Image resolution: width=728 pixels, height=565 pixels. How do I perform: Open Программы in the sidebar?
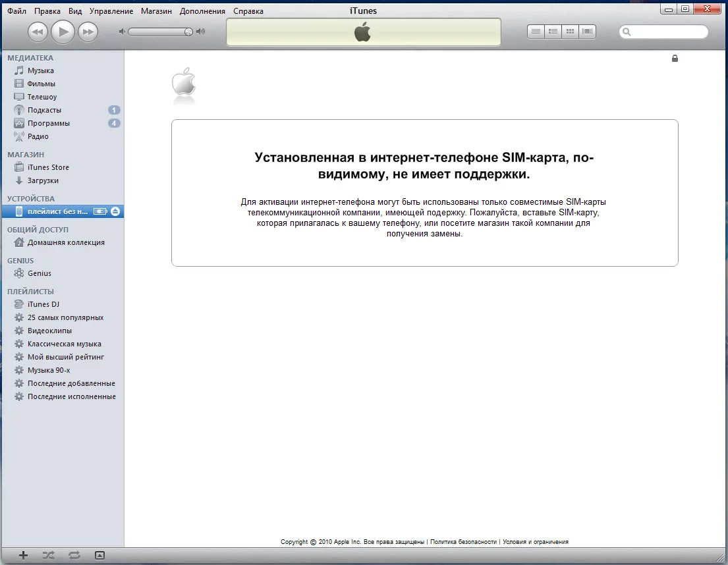[x=63, y=123]
